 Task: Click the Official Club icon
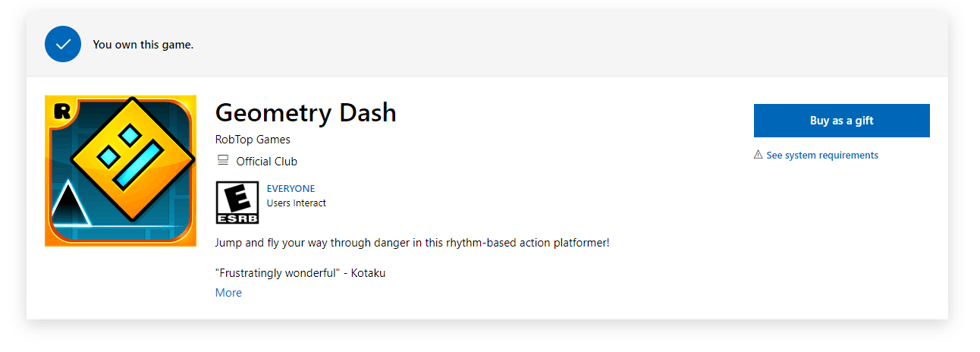tap(223, 161)
